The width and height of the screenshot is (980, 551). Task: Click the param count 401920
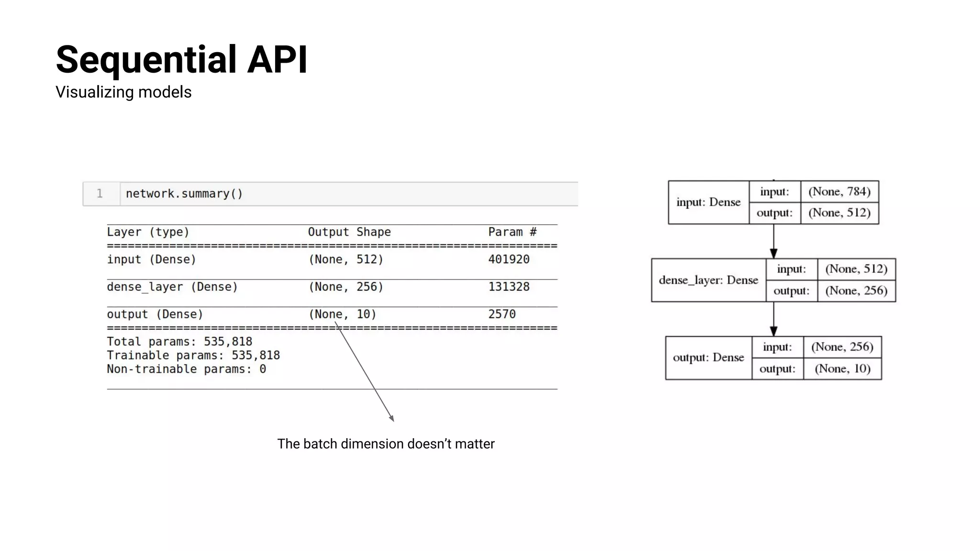(509, 259)
